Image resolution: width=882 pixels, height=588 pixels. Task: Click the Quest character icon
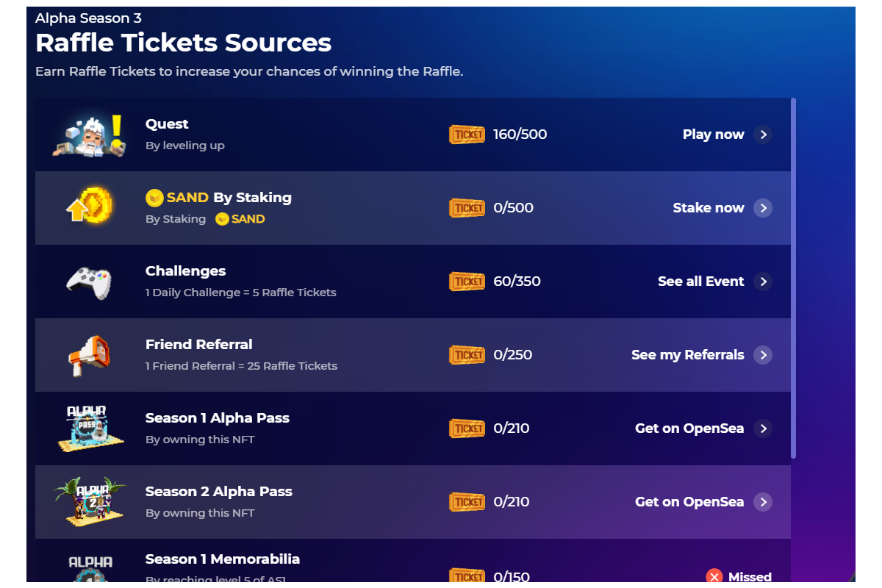point(89,135)
